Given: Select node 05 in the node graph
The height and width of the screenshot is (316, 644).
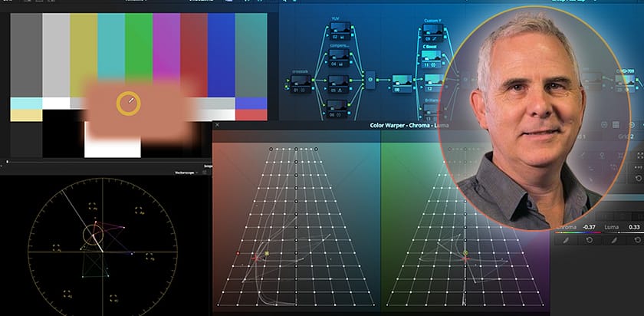Looking at the screenshot, I should (x=338, y=84).
